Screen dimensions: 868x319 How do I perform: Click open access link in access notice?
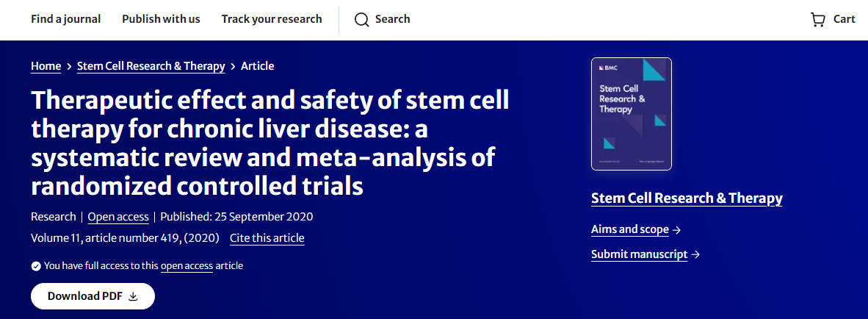tap(187, 266)
